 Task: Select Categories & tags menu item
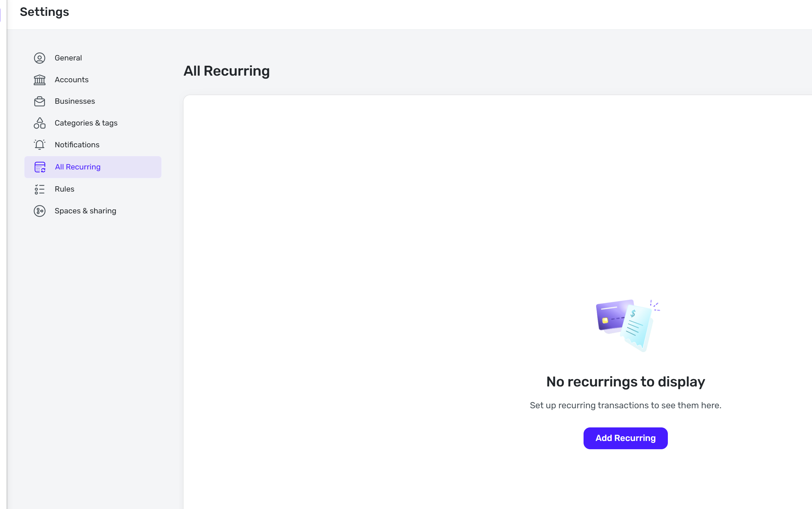[x=86, y=123]
